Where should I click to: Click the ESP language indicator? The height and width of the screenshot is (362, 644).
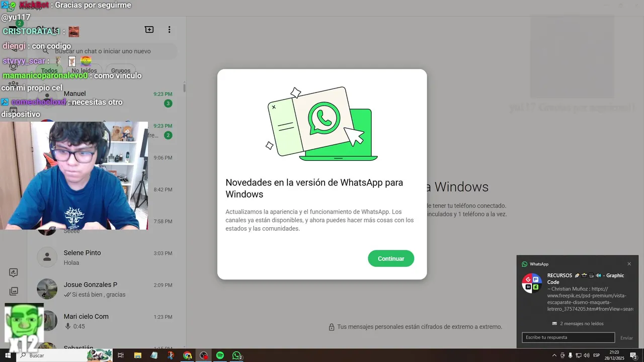pos(597,355)
